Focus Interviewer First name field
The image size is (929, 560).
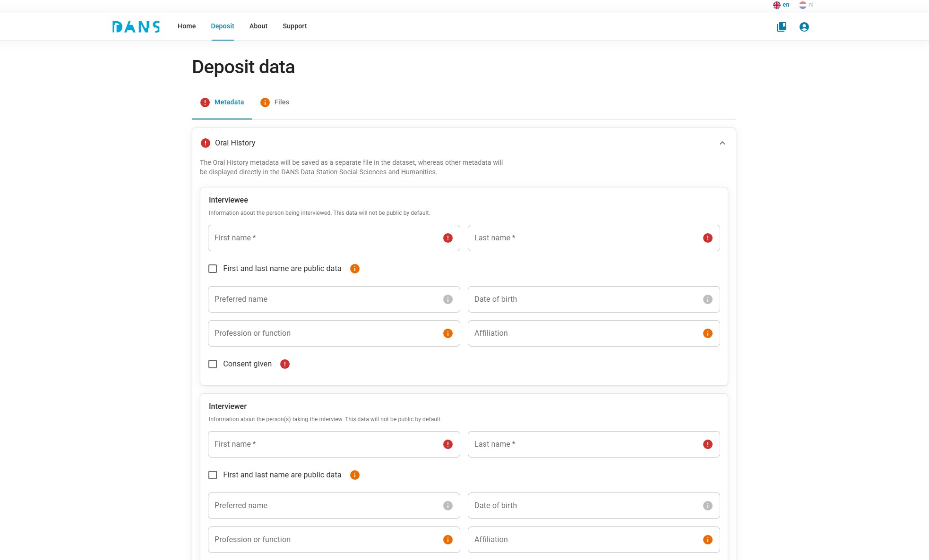(334, 444)
